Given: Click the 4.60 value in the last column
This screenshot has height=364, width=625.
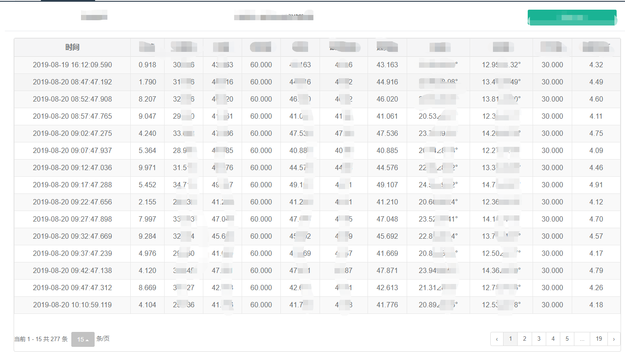Looking at the screenshot, I should (596, 99).
